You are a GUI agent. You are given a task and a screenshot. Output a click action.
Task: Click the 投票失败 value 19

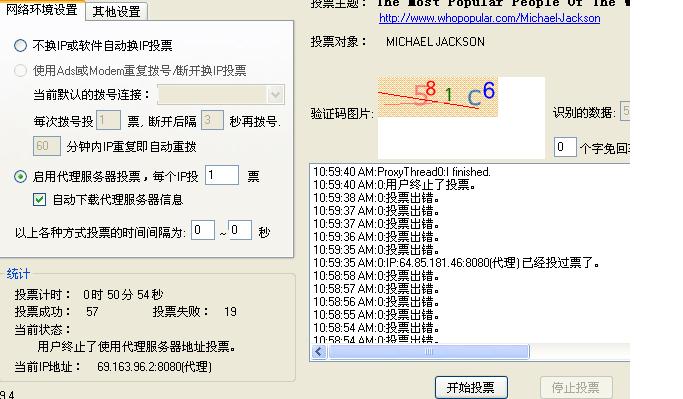point(230,312)
